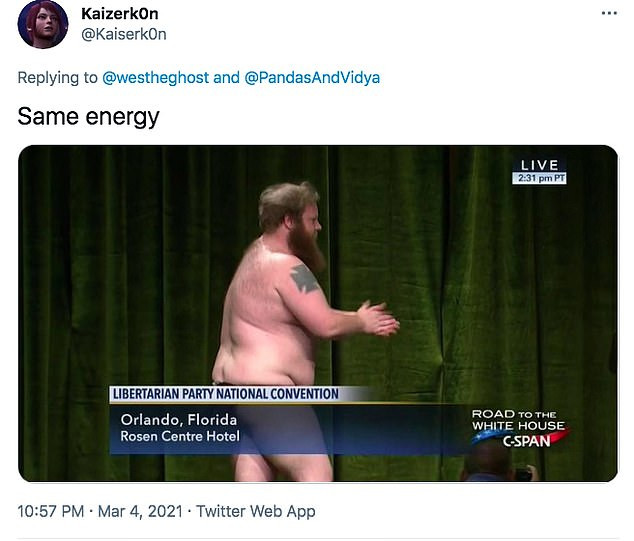Click the Kaizerk0n profile avatar
Viewport: 634px width, 541px height.
[x=43, y=24]
